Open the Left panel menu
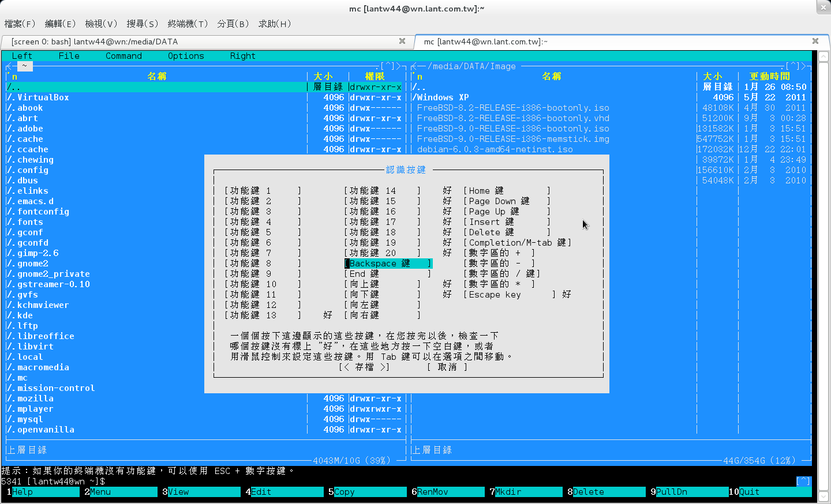This screenshot has height=504, width=831. tap(22, 56)
